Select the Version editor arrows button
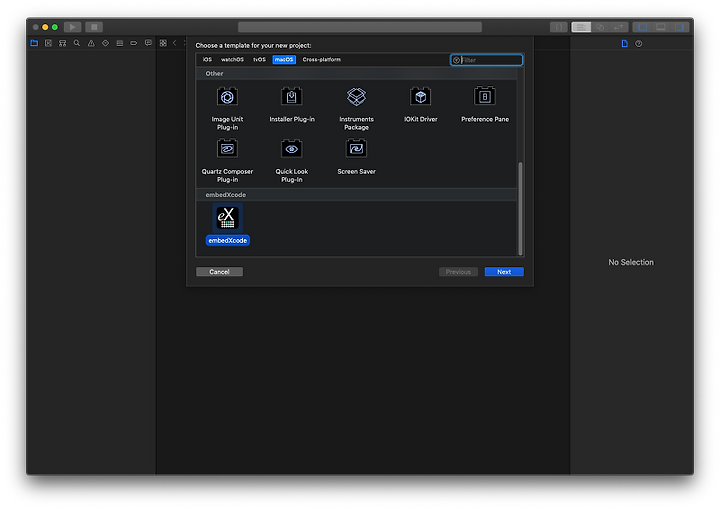 [619, 27]
